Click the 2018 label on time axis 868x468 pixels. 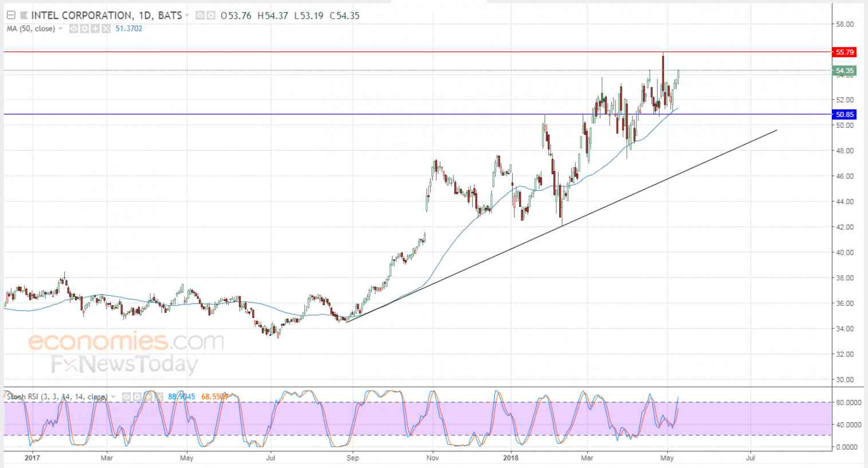510,458
